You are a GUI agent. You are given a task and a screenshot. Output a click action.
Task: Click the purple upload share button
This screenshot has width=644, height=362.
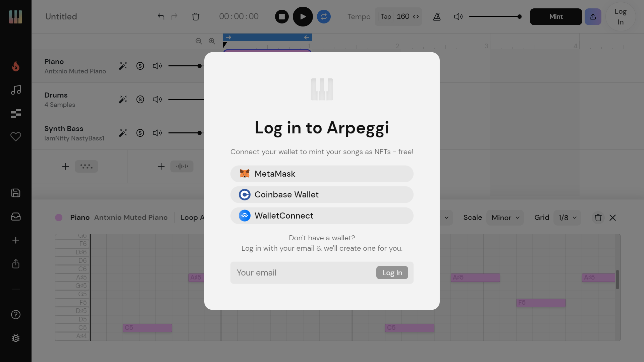(x=593, y=16)
